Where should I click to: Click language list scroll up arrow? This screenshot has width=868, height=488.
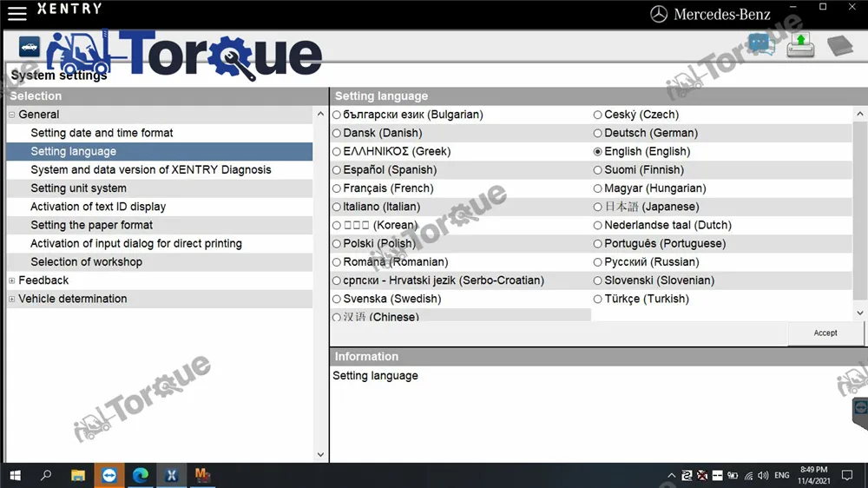pos(859,114)
